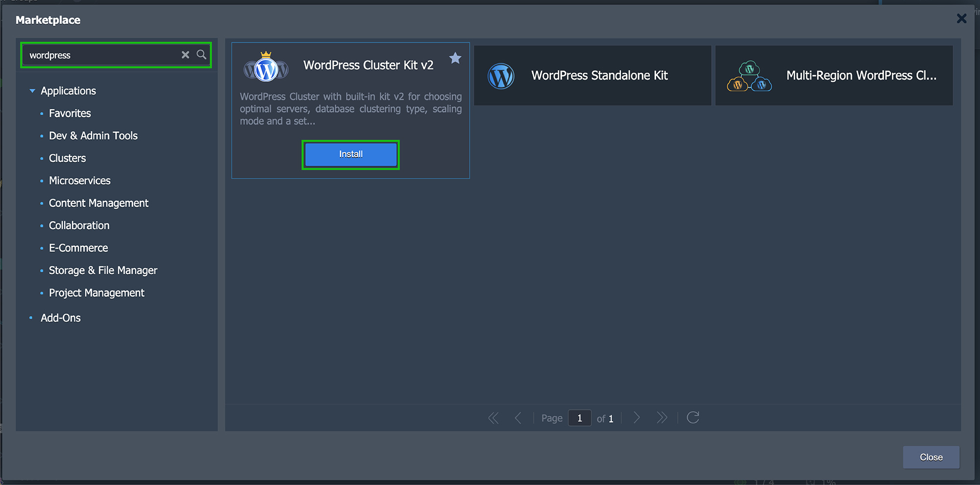This screenshot has height=485, width=980.
Task: Click the WordPress Standalone Kit logo
Action: coord(501,76)
